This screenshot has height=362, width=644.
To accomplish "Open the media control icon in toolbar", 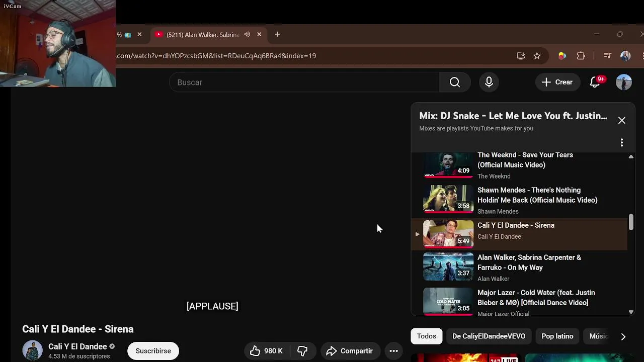I will coord(607,56).
